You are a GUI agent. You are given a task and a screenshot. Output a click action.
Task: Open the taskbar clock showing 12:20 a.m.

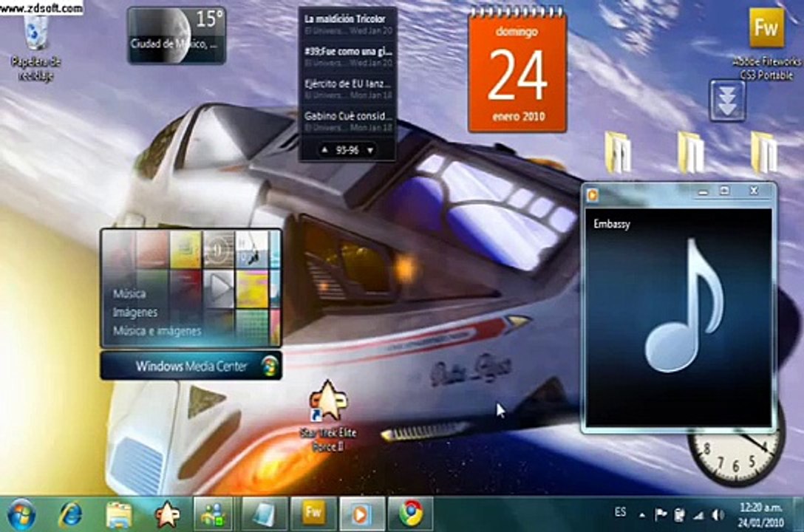tap(760, 514)
